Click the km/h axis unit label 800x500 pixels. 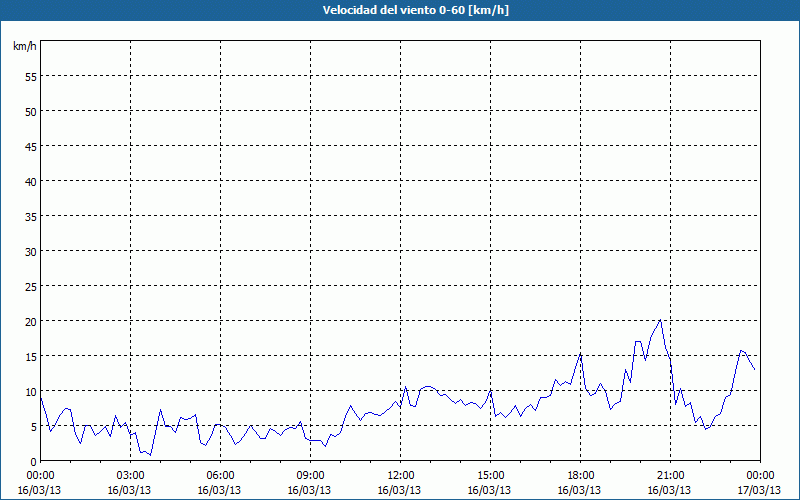coord(25,46)
